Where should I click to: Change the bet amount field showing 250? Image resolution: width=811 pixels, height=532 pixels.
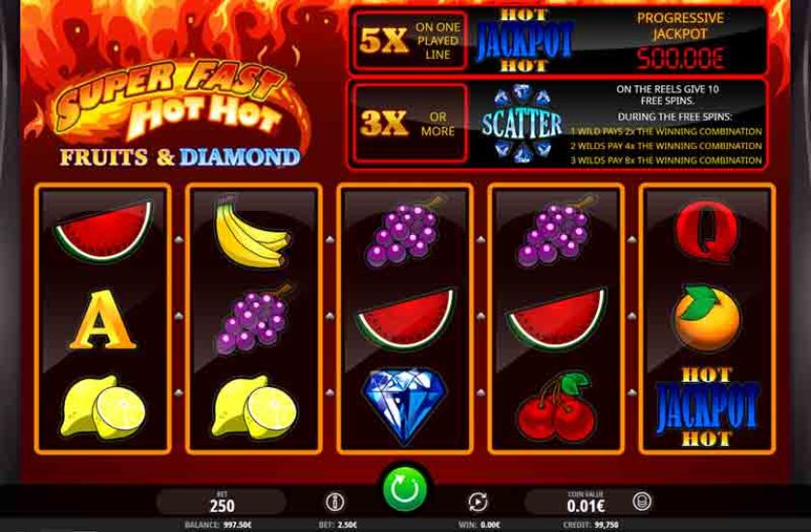[222, 501]
